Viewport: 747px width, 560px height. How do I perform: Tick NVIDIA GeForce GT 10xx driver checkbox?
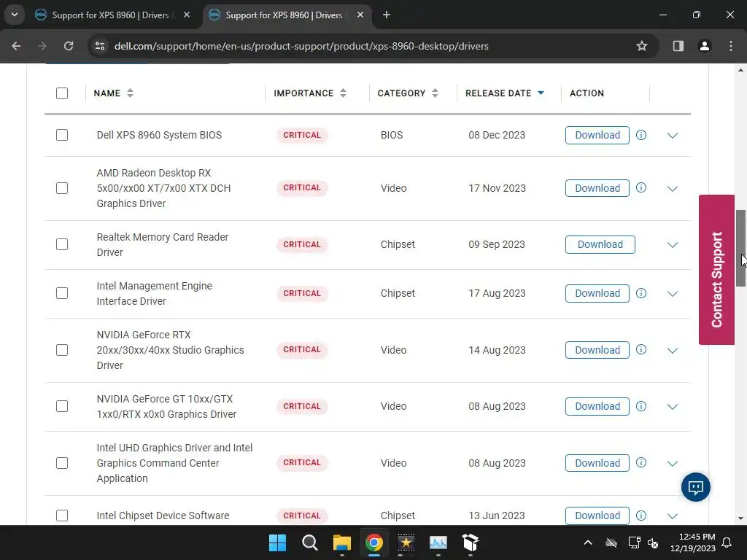point(62,406)
